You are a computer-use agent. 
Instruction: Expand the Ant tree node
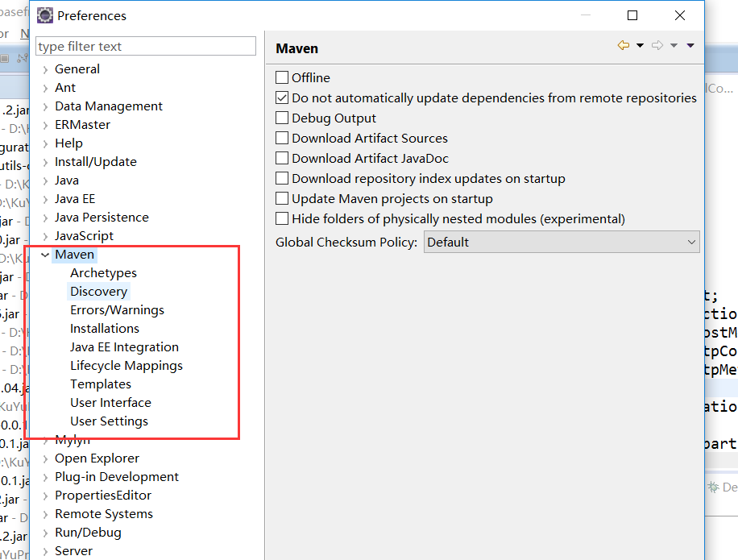click(45, 88)
